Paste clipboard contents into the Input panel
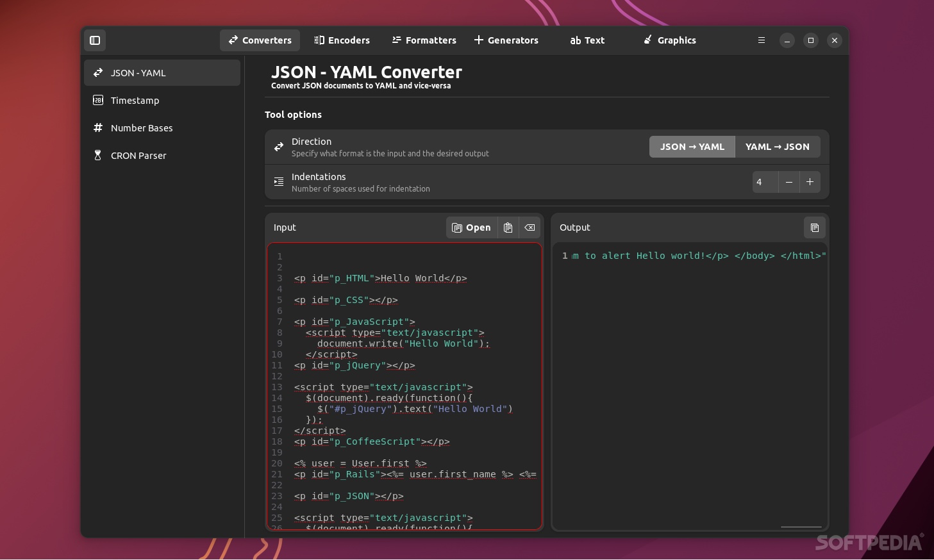Screen dimensions: 934x560 [x=508, y=227]
